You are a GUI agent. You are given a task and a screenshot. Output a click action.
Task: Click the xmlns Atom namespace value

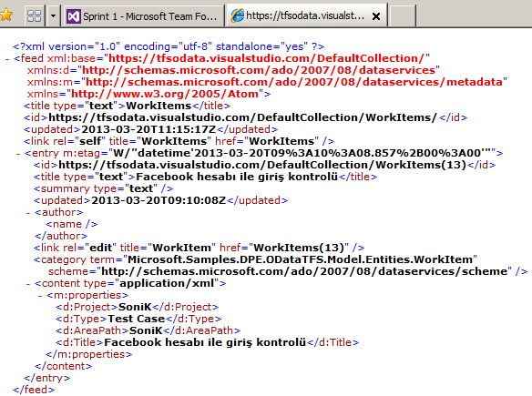pyautogui.click(x=165, y=94)
